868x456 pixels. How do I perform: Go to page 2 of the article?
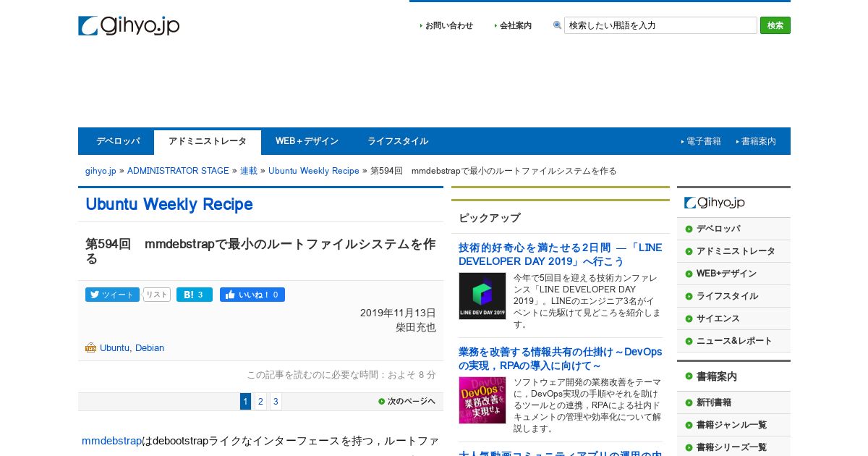click(x=260, y=402)
